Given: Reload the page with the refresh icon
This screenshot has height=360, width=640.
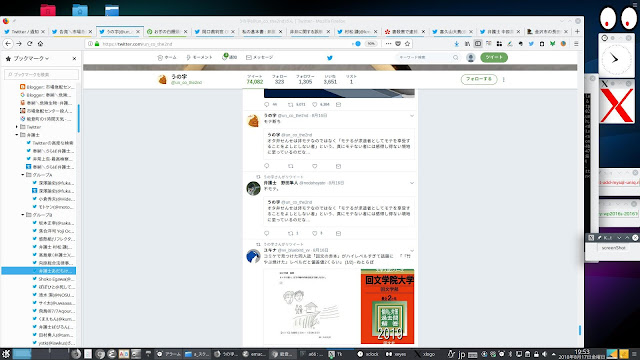Looking at the screenshot, I should tap(29, 44).
